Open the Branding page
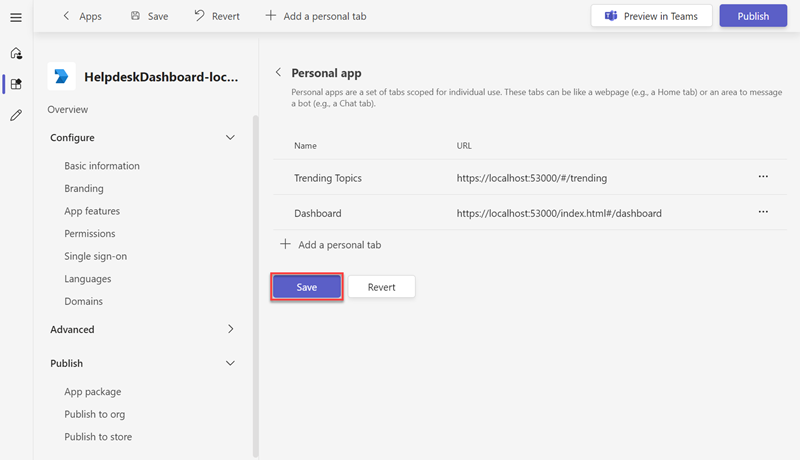The width and height of the screenshot is (800, 460). [x=84, y=188]
